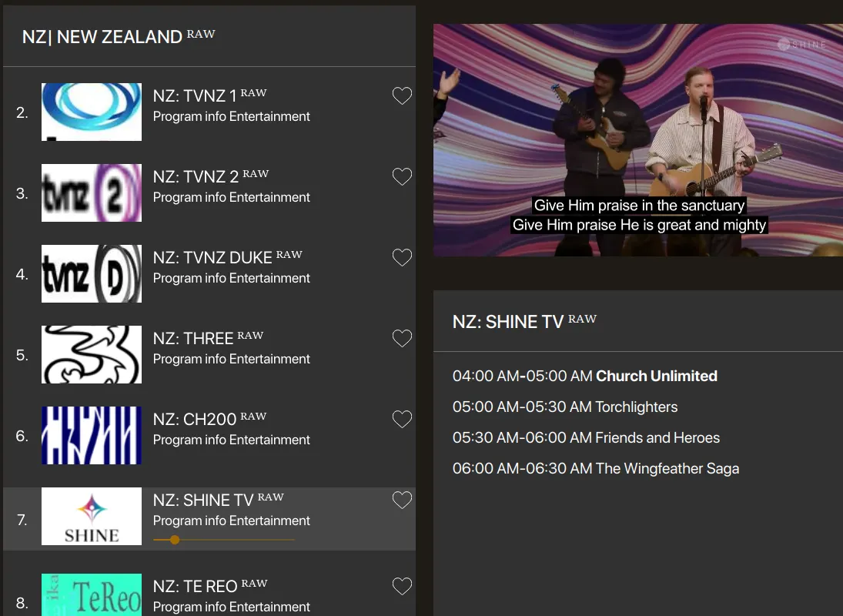
Task: Click the live video preview player
Action: pyautogui.click(x=638, y=140)
